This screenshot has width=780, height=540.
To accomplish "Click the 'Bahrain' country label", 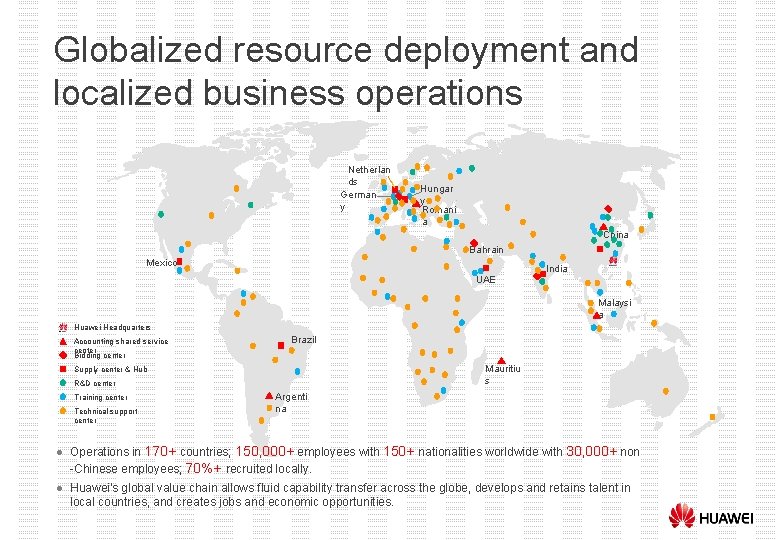I will tap(487, 250).
